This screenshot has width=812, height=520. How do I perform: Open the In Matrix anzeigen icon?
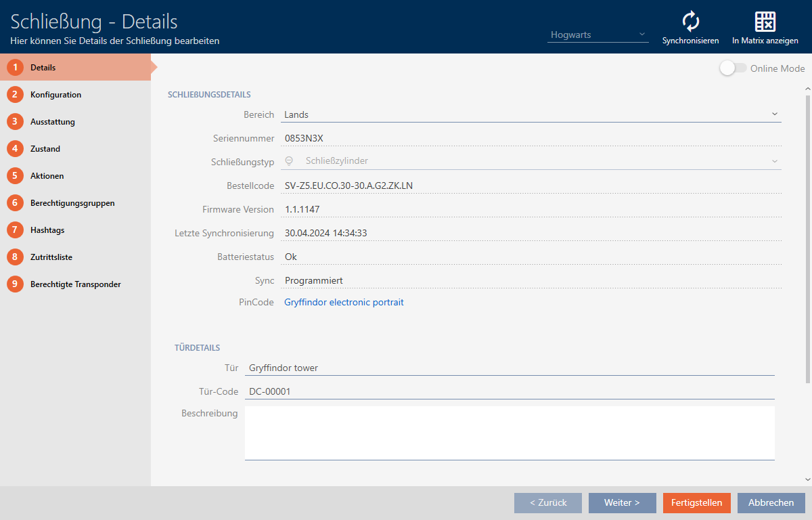point(765,22)
